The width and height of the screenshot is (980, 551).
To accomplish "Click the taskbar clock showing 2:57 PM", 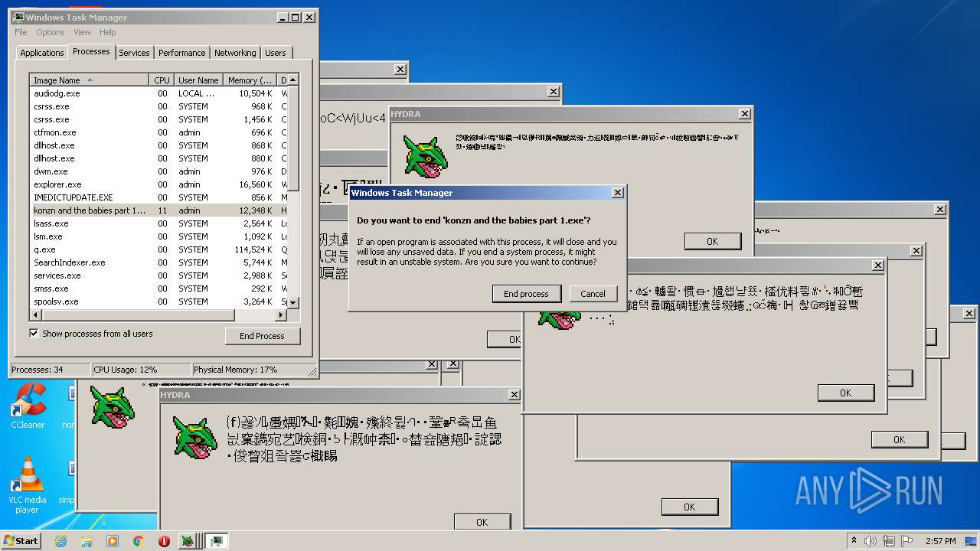I will pyautogui.click(x=940, y=541).
